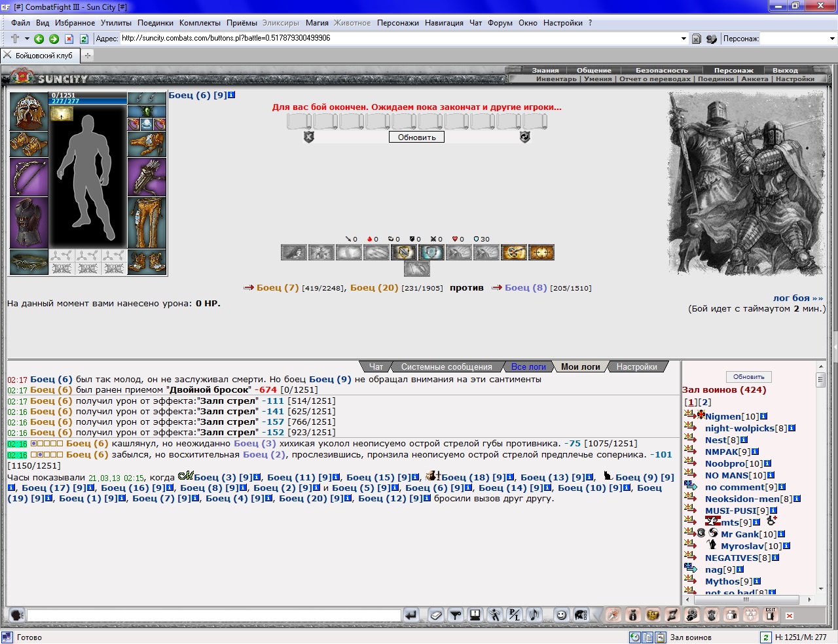Add a new tab with the plus button
838x644 pixels.
pyautogui.click(x=87, y=56)
